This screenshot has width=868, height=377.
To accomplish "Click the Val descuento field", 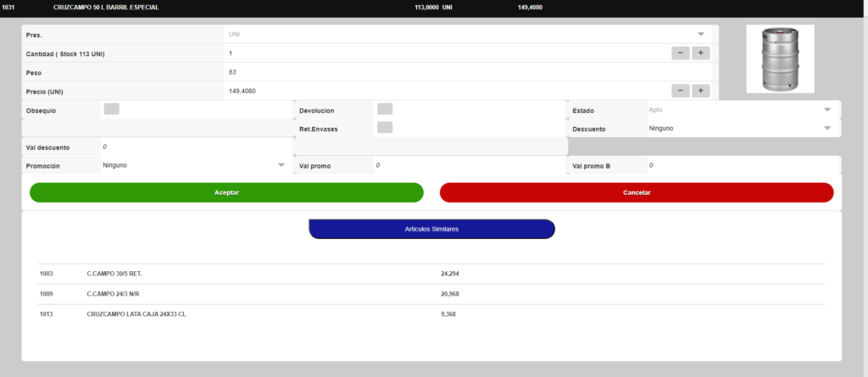I will tap(196, 147).
